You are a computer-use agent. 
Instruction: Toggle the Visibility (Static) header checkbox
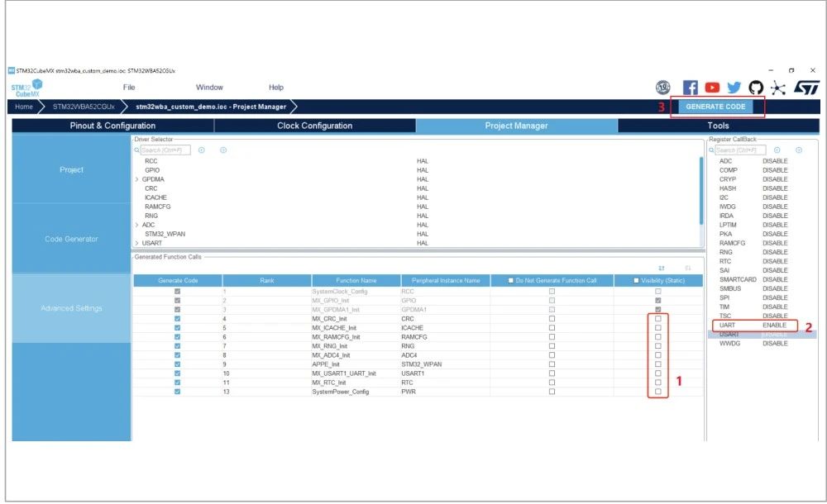(x=636, y=280)
